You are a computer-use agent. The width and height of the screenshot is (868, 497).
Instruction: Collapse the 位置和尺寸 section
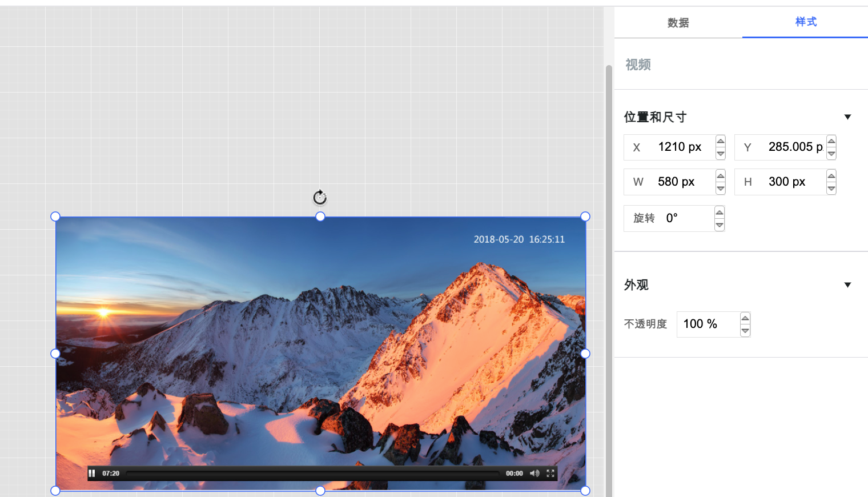(x=847, y=117)
